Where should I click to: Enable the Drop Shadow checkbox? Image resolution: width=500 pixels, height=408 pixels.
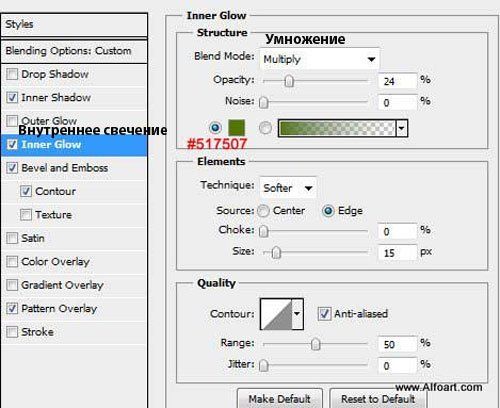pyautogui.click(x=12, y=74)
